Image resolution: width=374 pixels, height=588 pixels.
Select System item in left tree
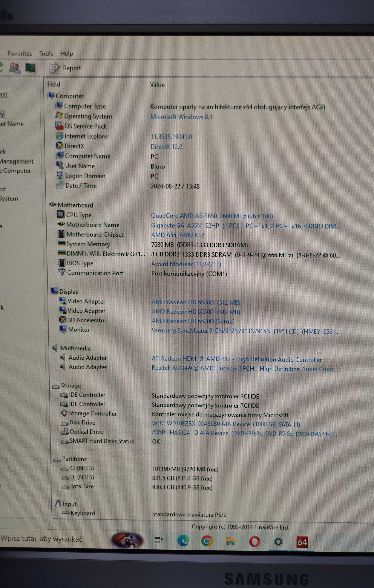pos(9,198)
